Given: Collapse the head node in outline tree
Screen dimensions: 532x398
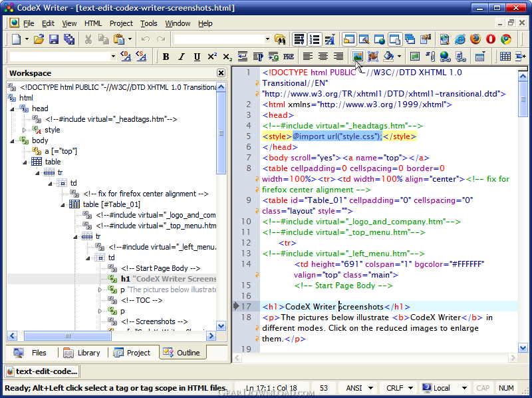Looking at the screenshot, I should (13, 109).
